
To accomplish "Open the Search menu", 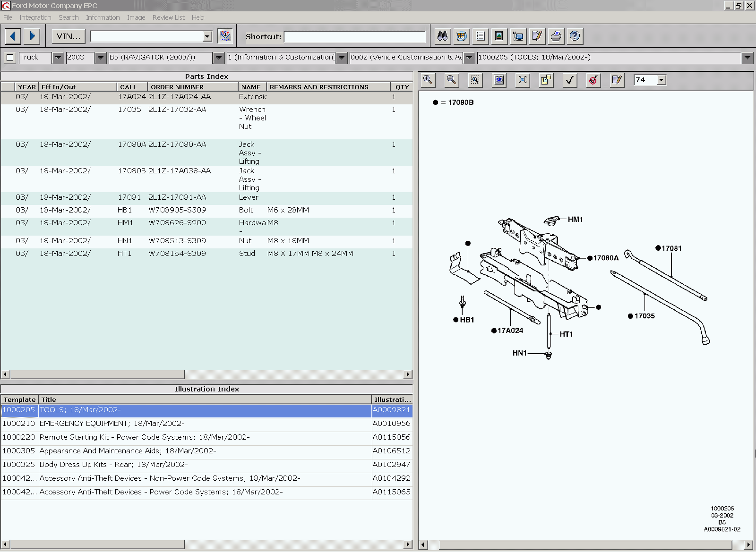I will pyautogui.click(x=69, y=17).
